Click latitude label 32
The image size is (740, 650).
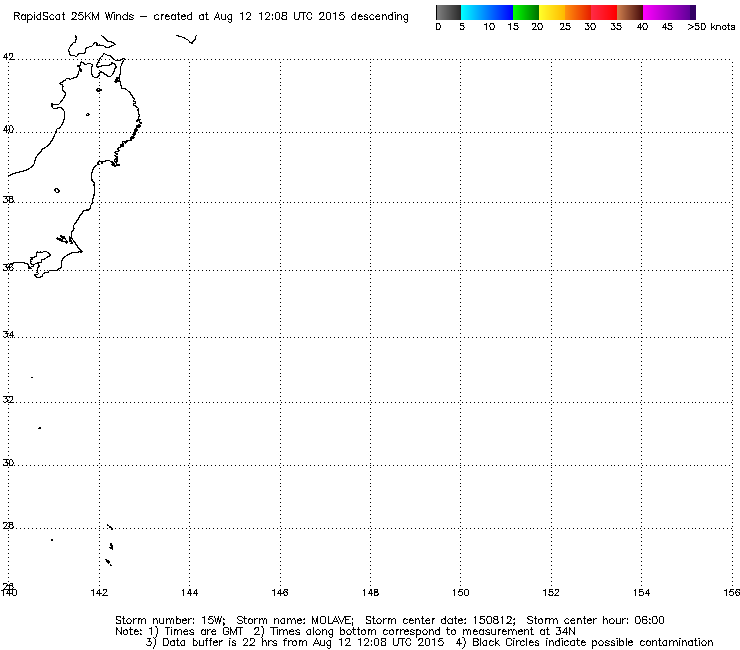pos(8,400)
